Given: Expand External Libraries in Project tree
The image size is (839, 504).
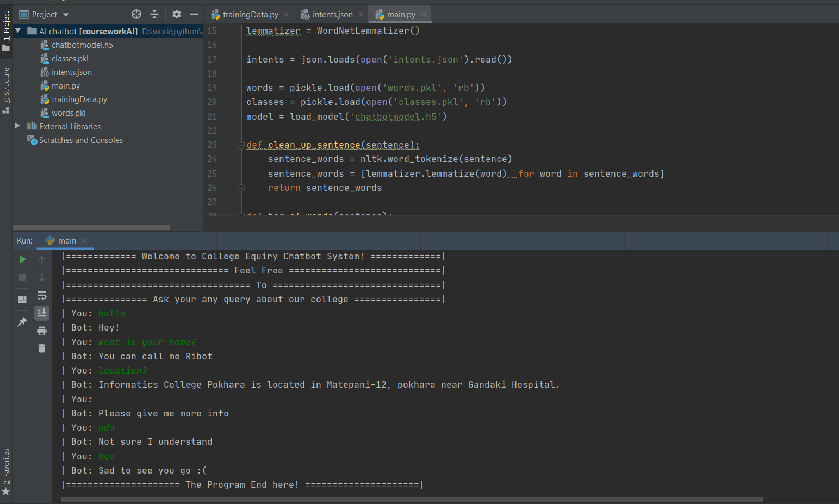Looking at the screenshot, I should (x=18, y=126).
